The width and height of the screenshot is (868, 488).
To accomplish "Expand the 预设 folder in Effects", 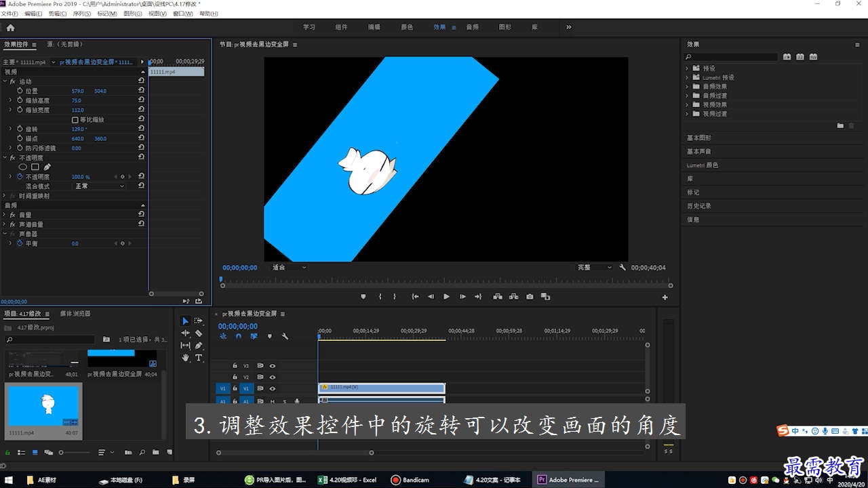I will coord(687,68).
